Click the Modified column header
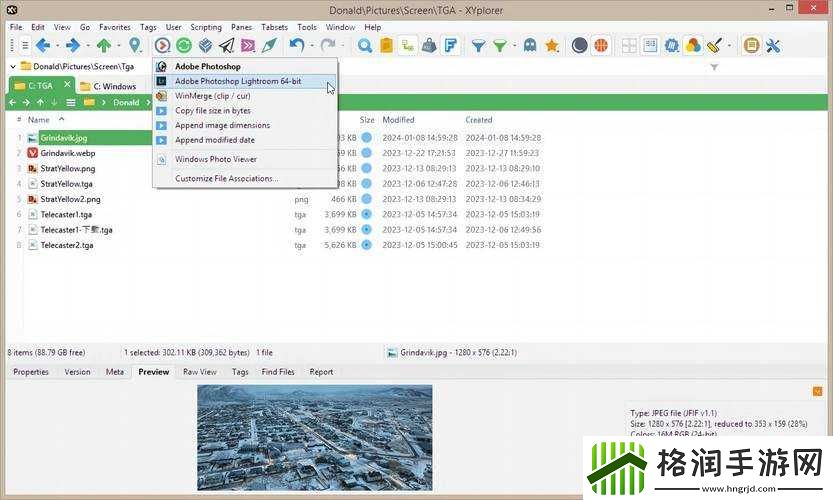 click(x=398, y=120)
